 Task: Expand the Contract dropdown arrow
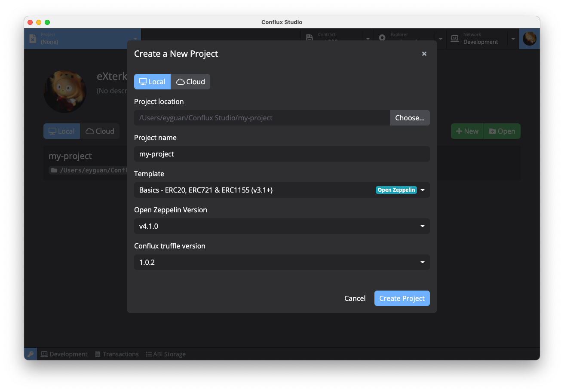pos(368,39)
